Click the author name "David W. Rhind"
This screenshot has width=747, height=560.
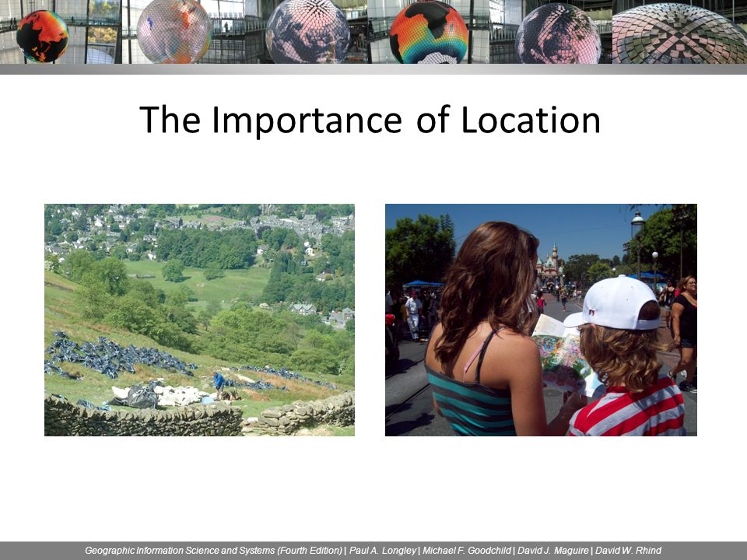point(628,551)
